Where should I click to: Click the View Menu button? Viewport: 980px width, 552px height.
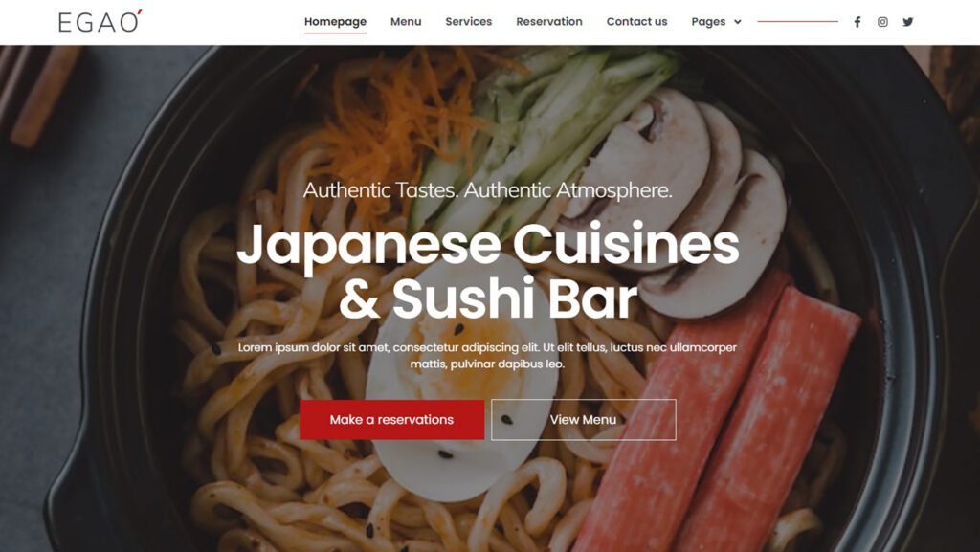(583, 420)
